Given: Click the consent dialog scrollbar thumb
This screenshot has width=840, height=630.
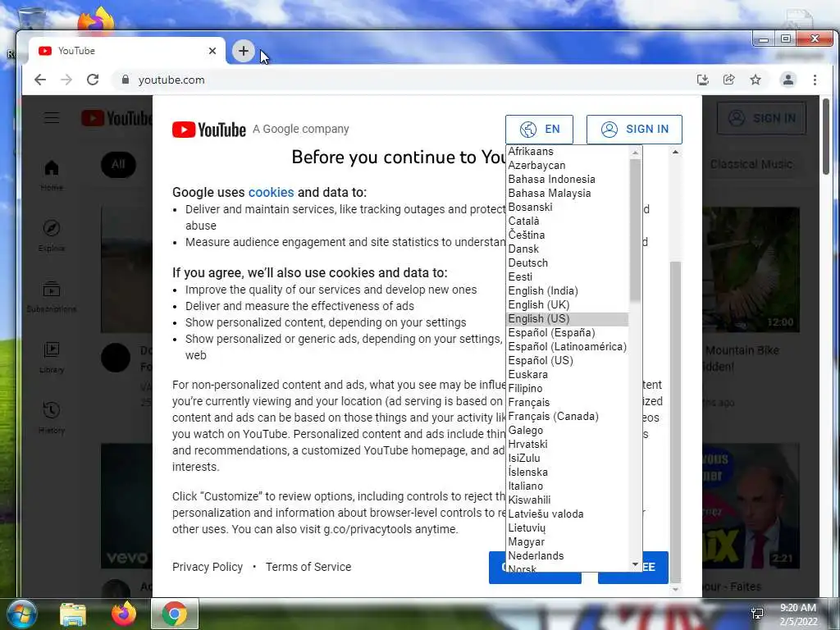Looking at the screenshot, I should [x=676, y=422].
